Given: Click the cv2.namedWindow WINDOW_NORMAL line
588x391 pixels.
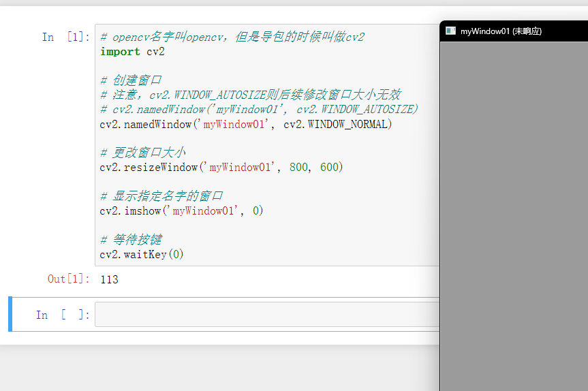Looking at the screenshot, I should point(246,124).
